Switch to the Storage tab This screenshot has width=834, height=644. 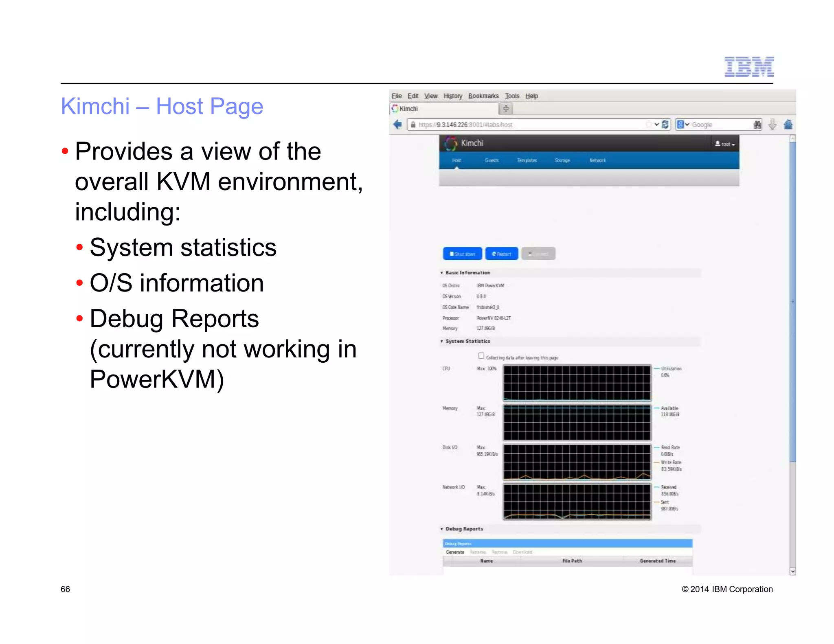[x=562, y=160]
